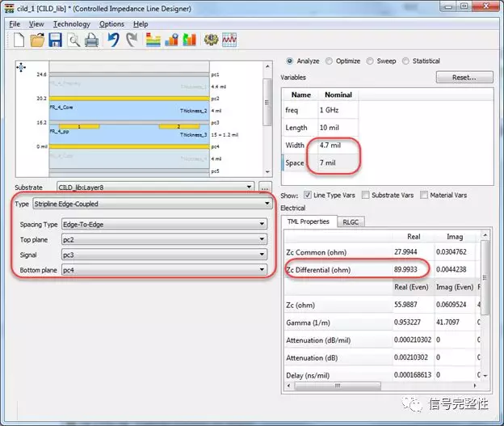504x426 pixels.
Task: Redo the last action
Action: 132,40
